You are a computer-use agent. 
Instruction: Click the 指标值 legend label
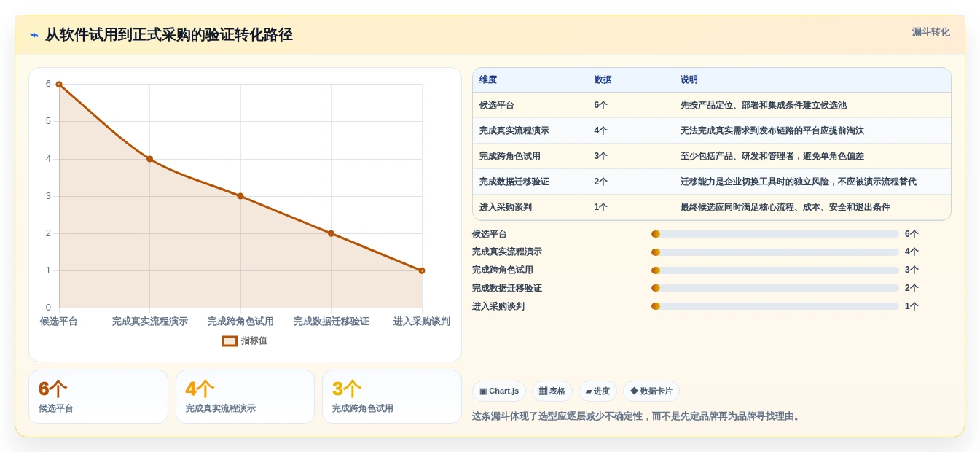254,340
